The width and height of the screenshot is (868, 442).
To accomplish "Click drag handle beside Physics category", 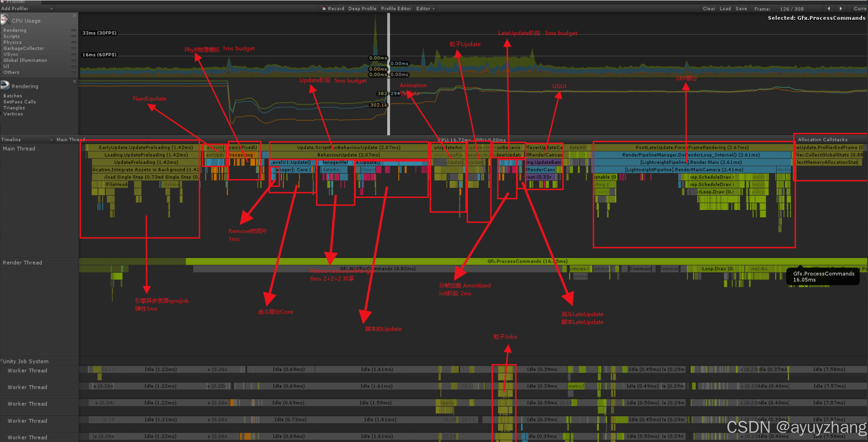I will [74, 43].
